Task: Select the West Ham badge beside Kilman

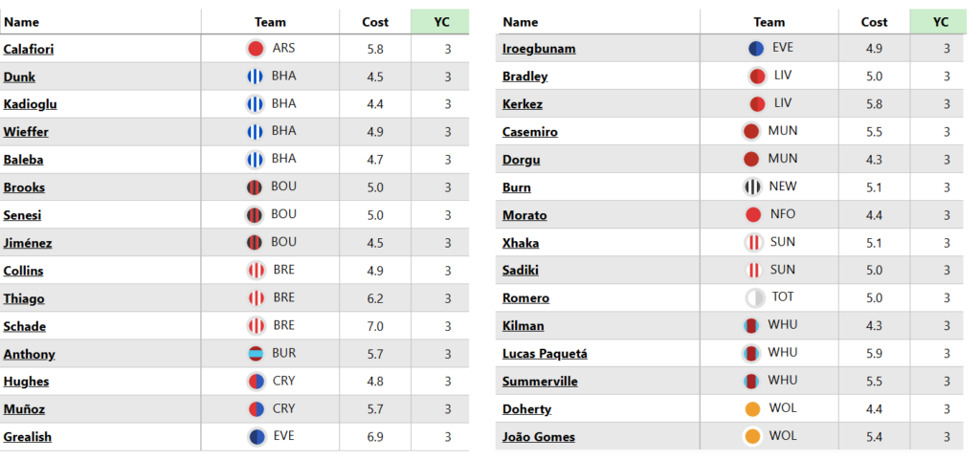Action: (x=751, y=326)
